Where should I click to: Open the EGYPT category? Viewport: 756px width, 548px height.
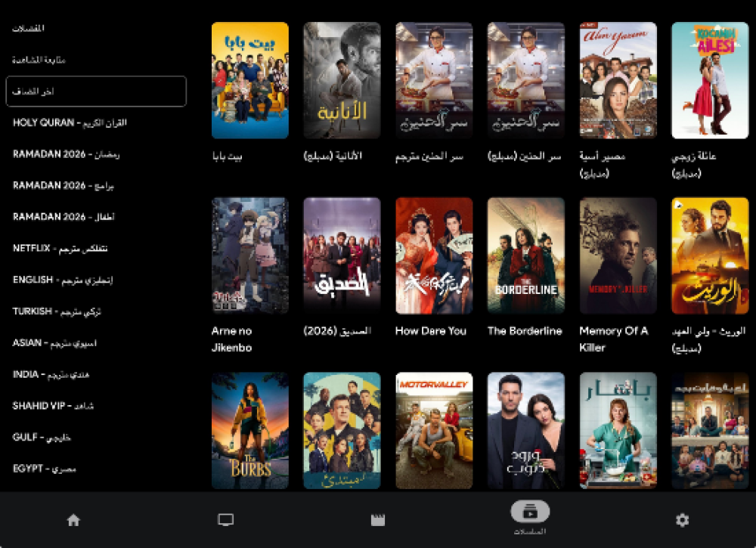pyautogui.click(x=45, y=469)
